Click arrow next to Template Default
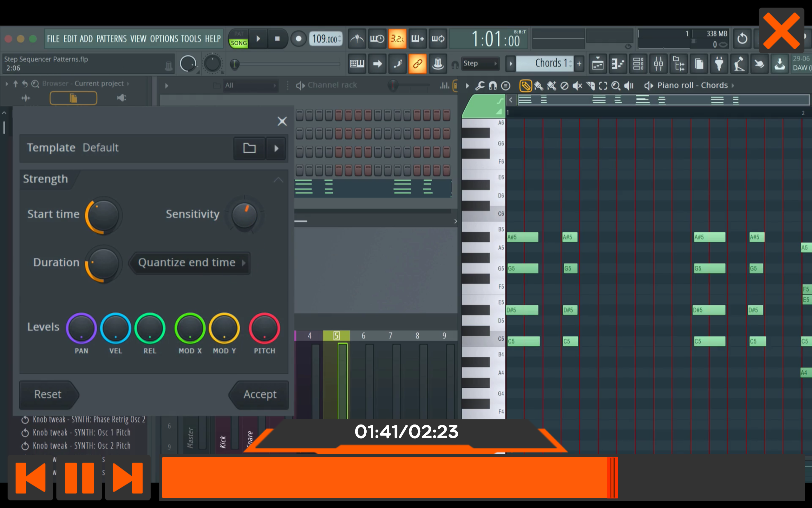The image size is (812, 508). coord(276,148)
